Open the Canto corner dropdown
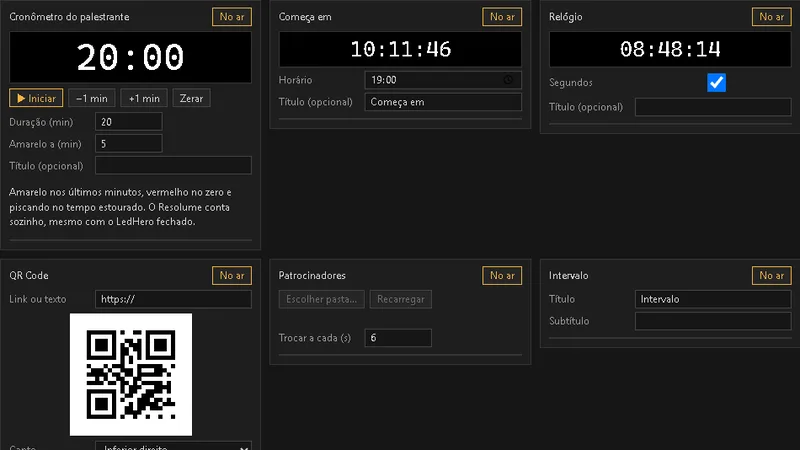 173,446
